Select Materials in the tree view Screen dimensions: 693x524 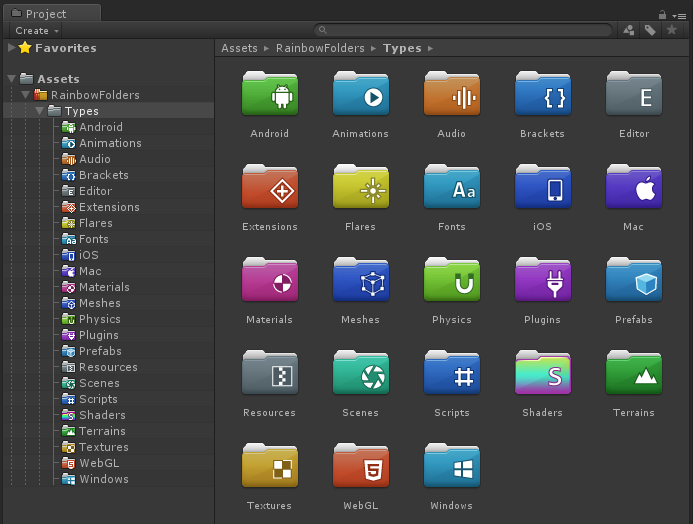pos(104,287)
